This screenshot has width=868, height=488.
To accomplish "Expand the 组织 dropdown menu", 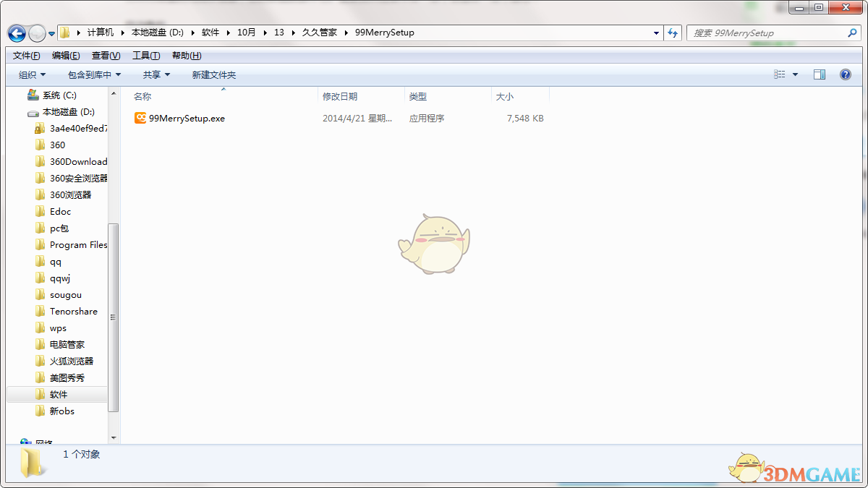I will coord(32,74).
